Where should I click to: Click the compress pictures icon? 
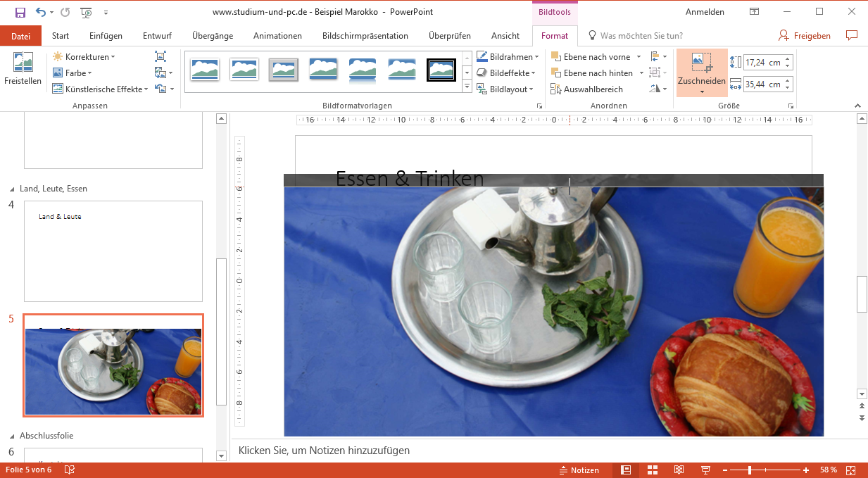click(x=161, y=56)
